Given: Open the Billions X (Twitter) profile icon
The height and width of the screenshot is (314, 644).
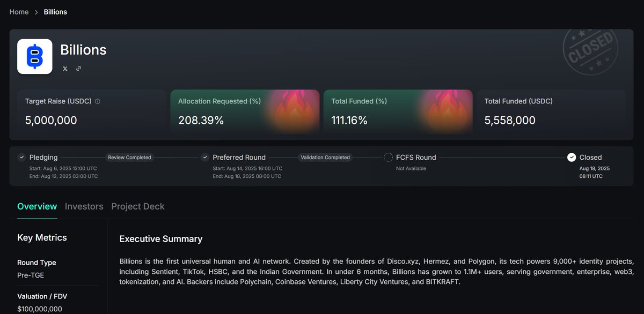Looking at the screenshot, I should (x=65, y=69).
